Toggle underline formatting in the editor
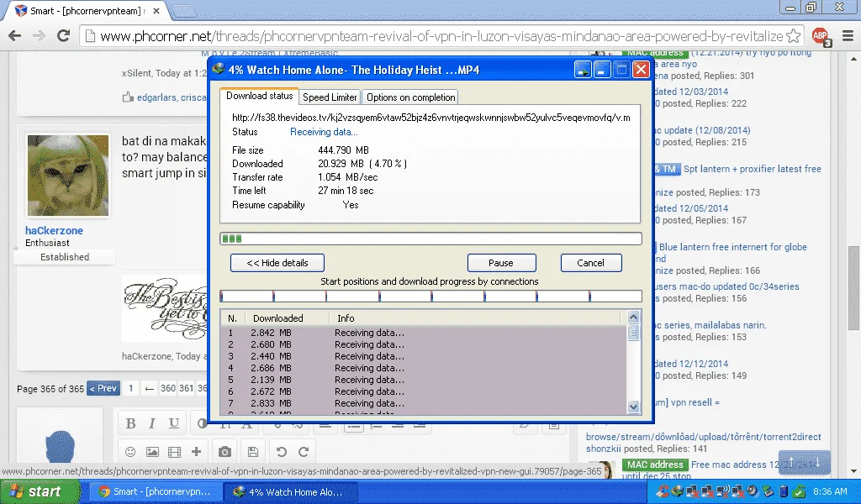The width and height of the screenshot is (861, 504). (174, 423)
